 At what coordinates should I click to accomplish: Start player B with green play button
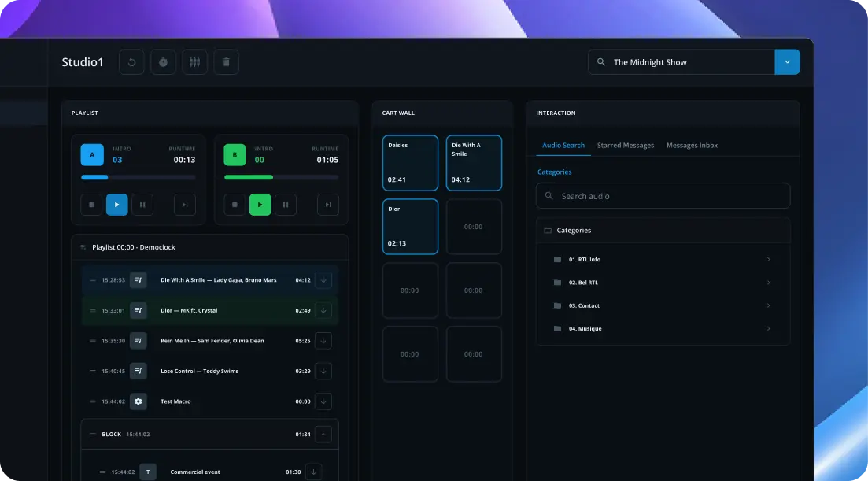click(260, 205)
